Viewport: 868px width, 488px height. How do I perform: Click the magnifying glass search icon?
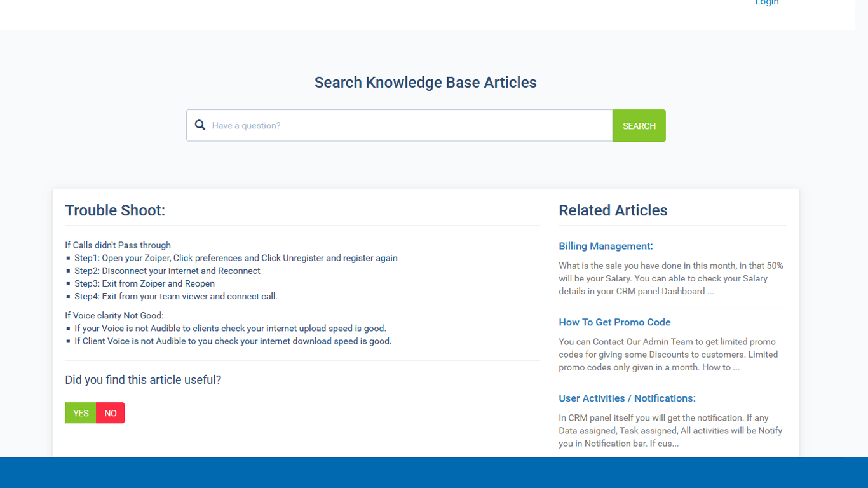(200, 125)
